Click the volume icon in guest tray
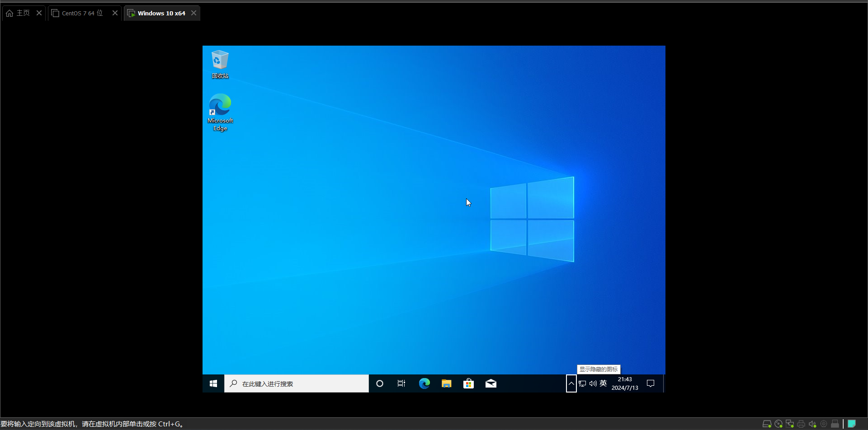 593,383
